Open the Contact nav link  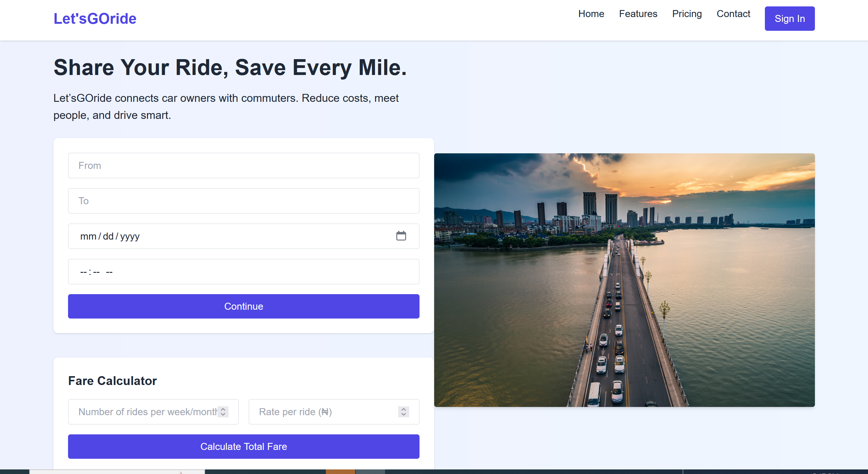pyautogui.click(x=733, y=14)
